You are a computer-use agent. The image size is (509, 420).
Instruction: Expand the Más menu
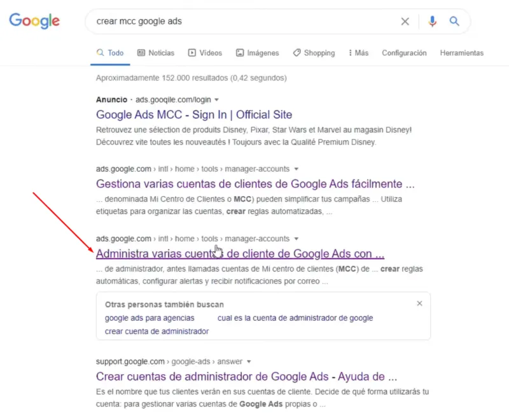click(359, 53)
